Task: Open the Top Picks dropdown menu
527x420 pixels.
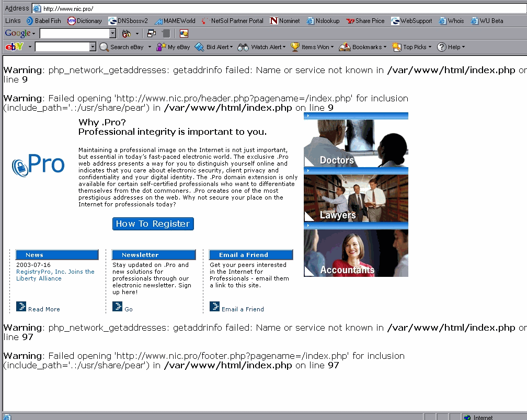Action: coord(412,47)
